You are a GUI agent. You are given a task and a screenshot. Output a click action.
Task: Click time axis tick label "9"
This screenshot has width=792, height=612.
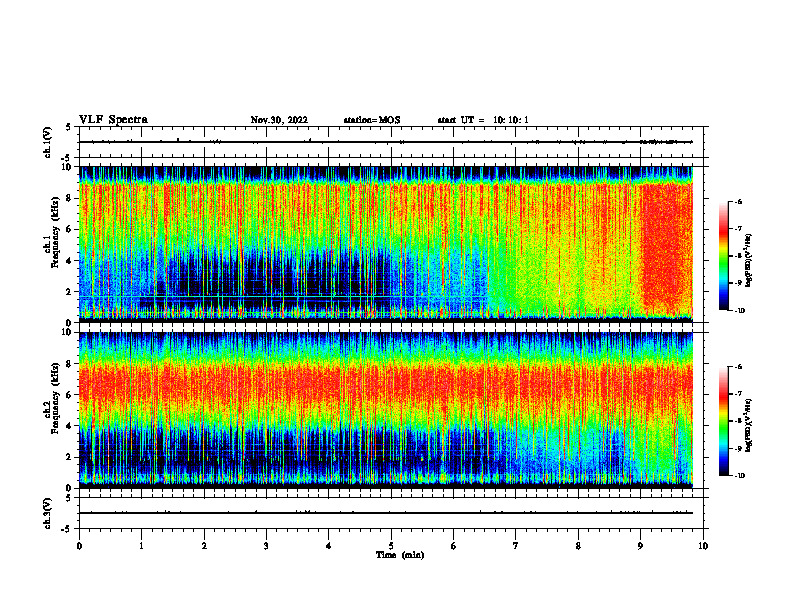tap(640, 546)
